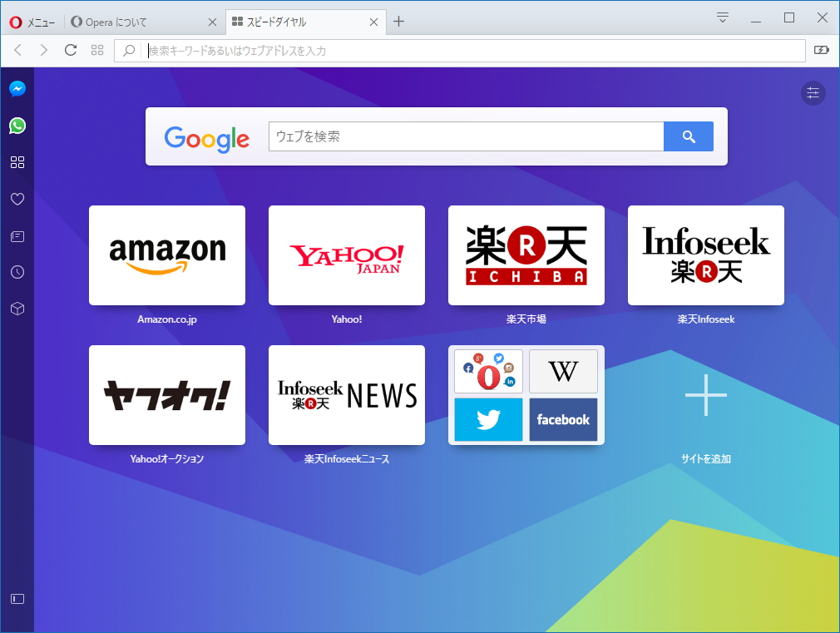Toggle sidebar visibility at the bottom left
840x633 pixels.
(17, 598)
